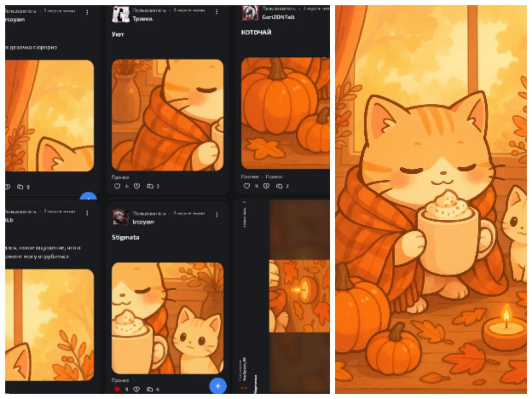Open the latte and kitten image in Stigmata
Image resolution: width=532 pixels, height=399 pixels.
168,318
